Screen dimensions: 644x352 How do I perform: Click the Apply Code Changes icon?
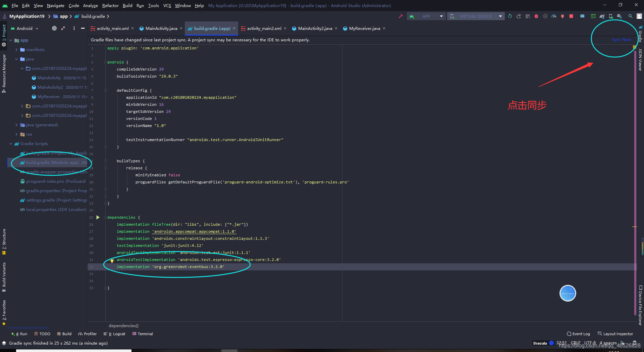[528, 16]
